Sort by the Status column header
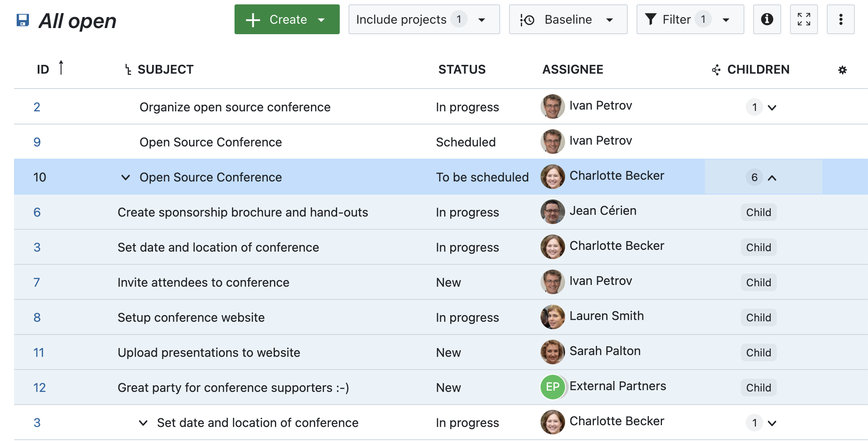This screenshot has width=868, height=441. (x=462, y=70)
